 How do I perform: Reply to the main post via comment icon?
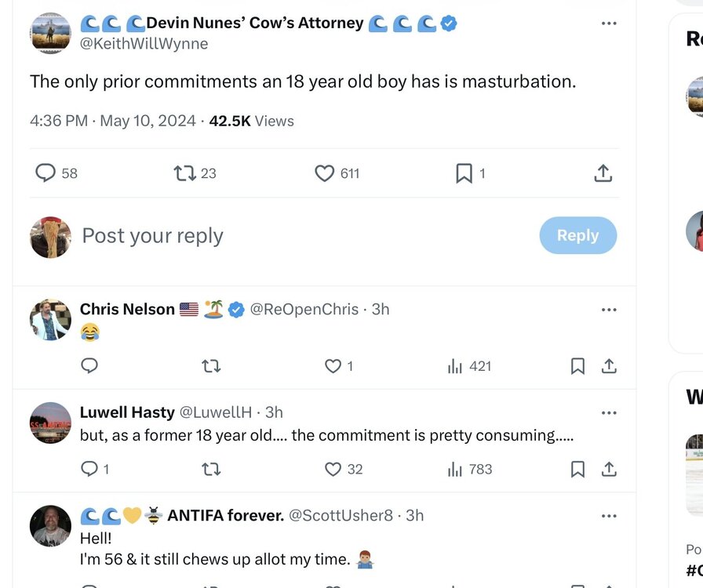(46, 173)
